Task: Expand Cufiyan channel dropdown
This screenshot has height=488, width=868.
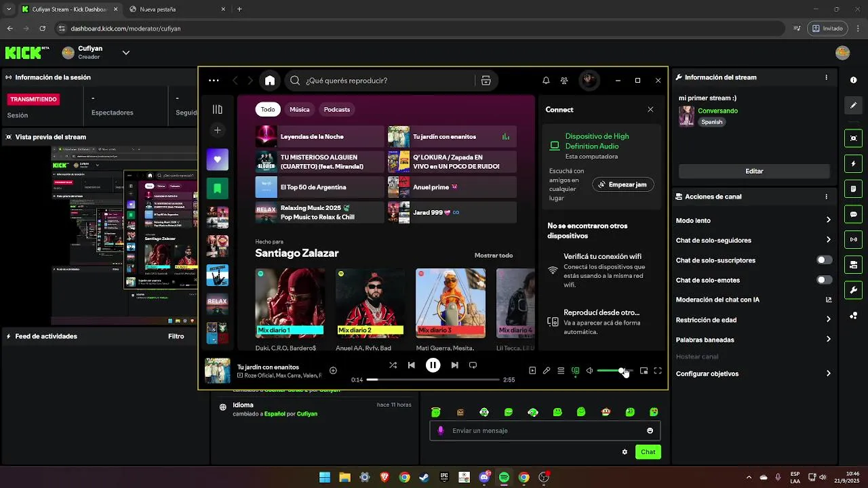Action: click(x=125, y=52)
